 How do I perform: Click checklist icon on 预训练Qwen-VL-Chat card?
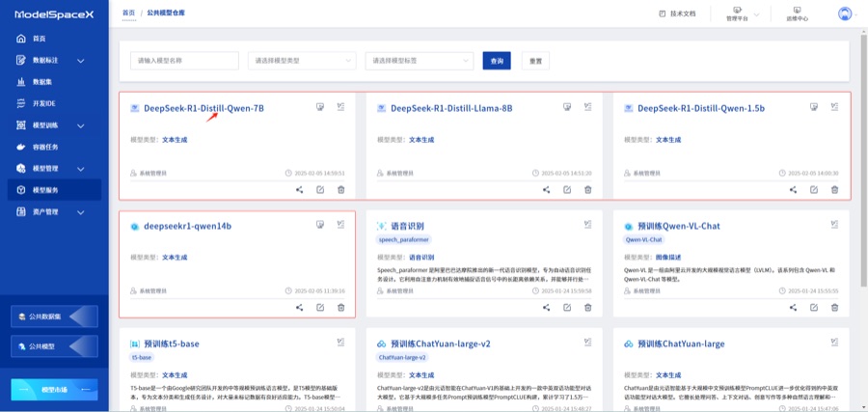[x=835, y=224]
